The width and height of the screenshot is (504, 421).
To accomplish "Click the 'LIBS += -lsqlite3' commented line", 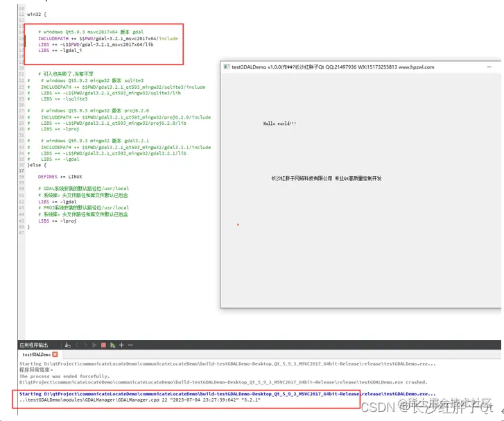I will click(x=64, y=98).
